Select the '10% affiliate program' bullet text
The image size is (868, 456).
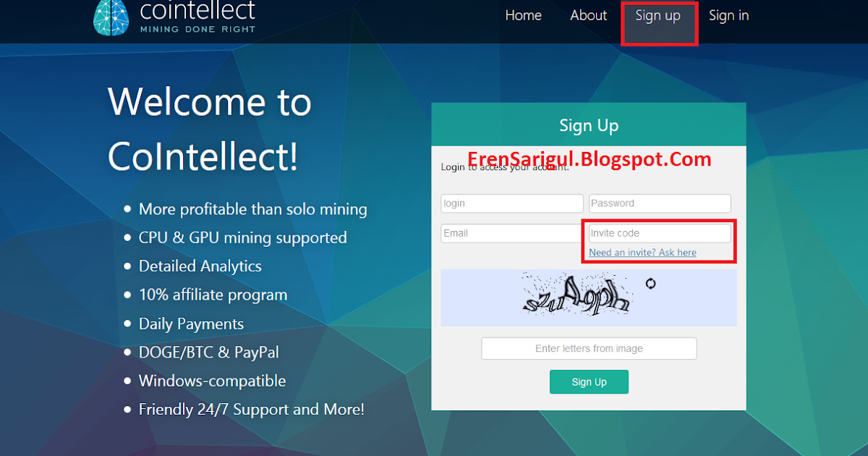(x=213, y=295)
